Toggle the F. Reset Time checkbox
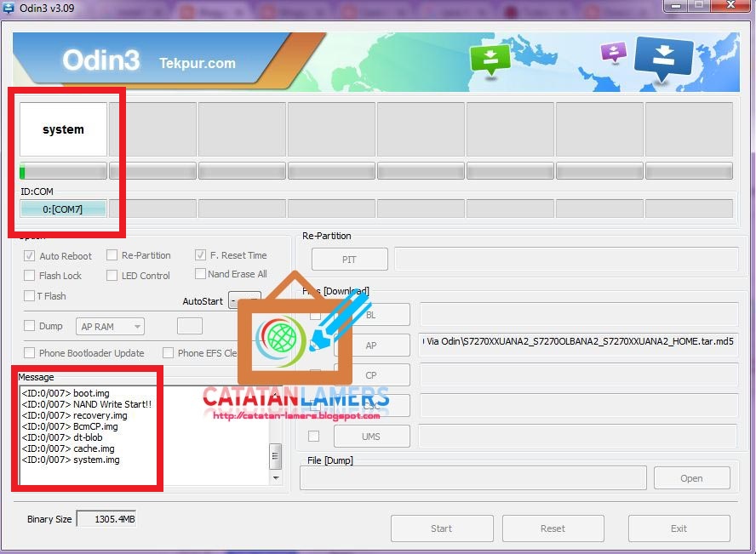 [x=200, y=254]
